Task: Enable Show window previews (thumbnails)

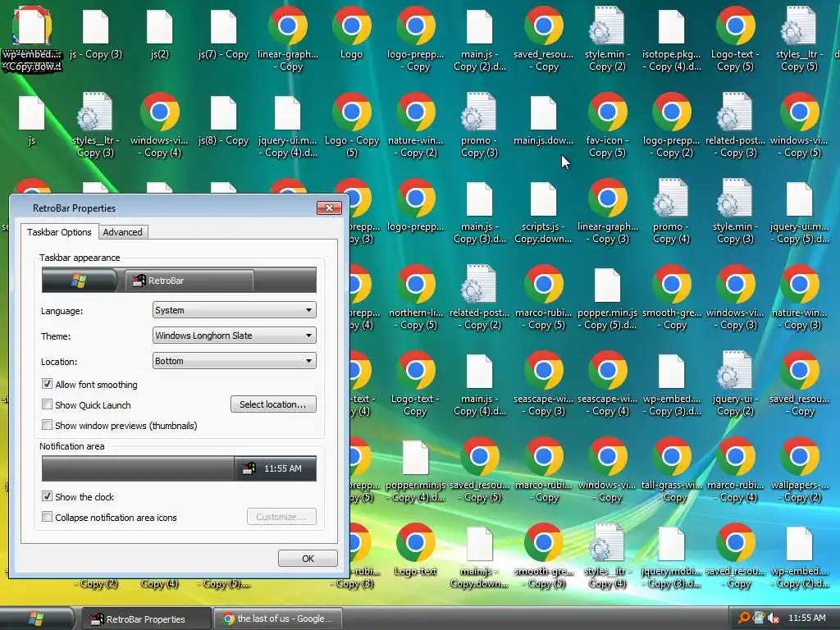Action: click(47, 425)
